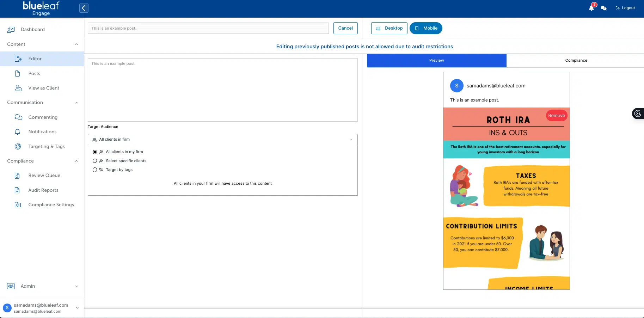644x318 pixels.
Task: Open the Posts section
Action: (x=34, y=73)
